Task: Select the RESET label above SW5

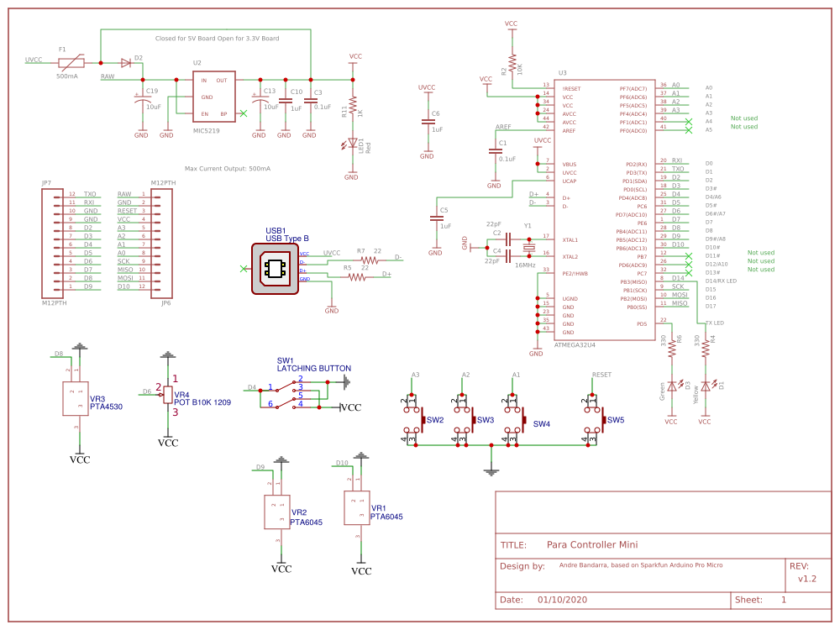Action: click(601, 375)
